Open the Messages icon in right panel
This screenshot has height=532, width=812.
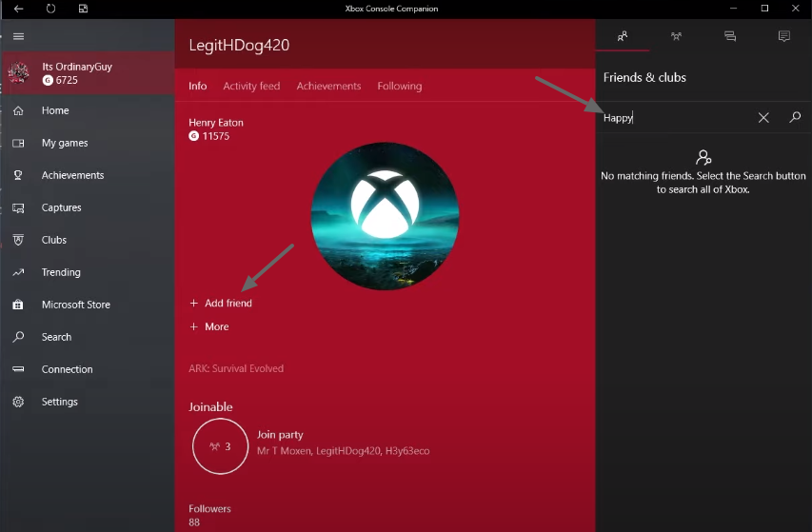point(730,36)
